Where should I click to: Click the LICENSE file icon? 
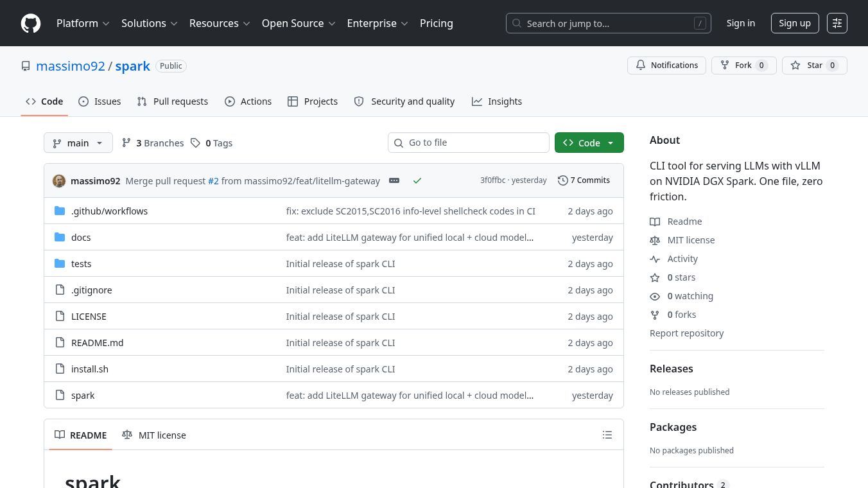point(60,316)
